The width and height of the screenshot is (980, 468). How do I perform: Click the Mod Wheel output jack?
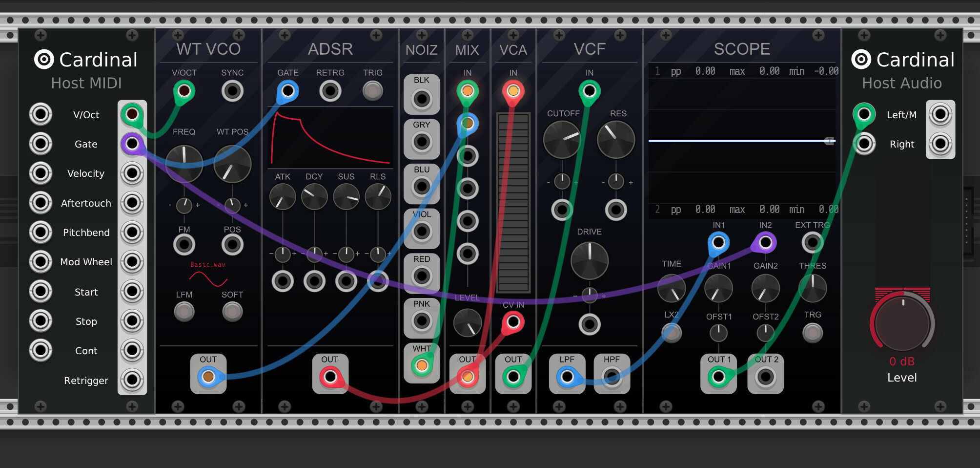[132, 262]
